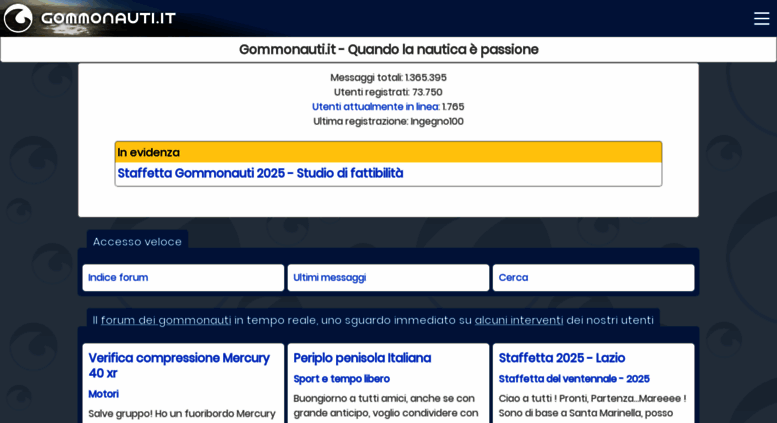
Task: Click 'Utenti registrati: 73.750' text
Action: coord(388,92)
